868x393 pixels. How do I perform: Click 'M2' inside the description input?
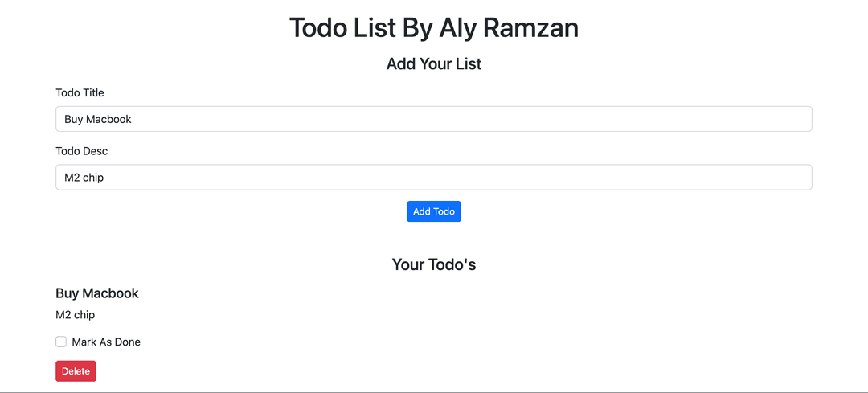72,178
